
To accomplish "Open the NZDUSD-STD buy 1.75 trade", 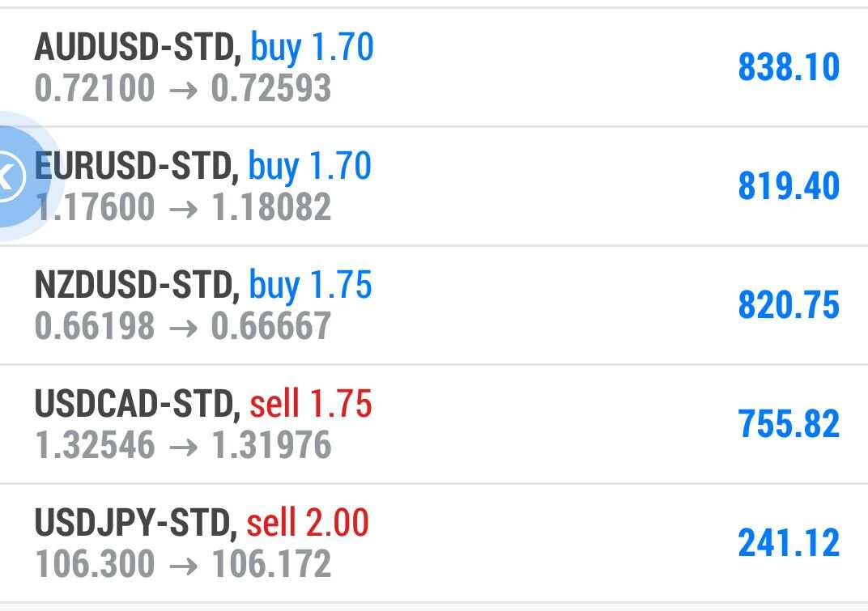I will pos(434,305).
